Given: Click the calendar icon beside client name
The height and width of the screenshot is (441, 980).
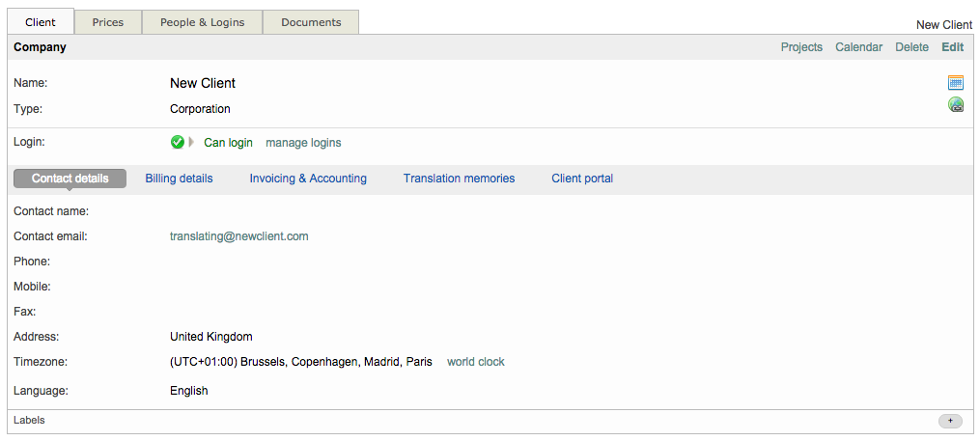Looking at the screenshot, I should pos(955,83).
